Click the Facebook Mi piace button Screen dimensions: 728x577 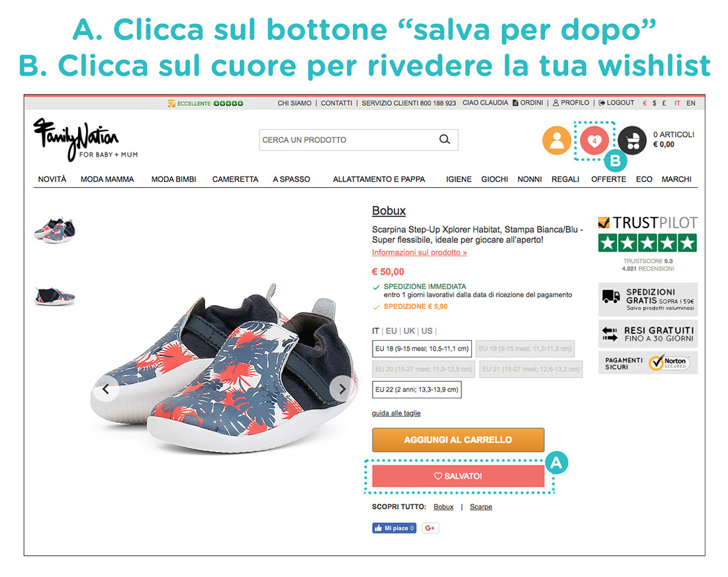tap(394, 528)
